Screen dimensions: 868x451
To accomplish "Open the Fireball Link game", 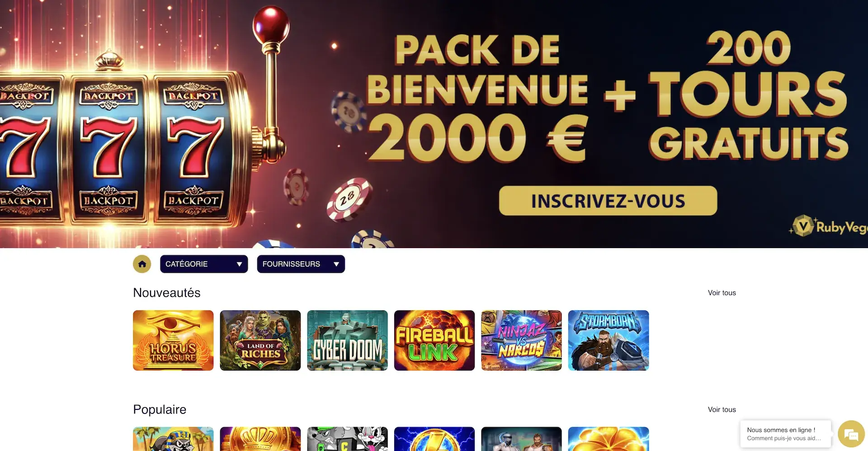I will tap(434, 340).
